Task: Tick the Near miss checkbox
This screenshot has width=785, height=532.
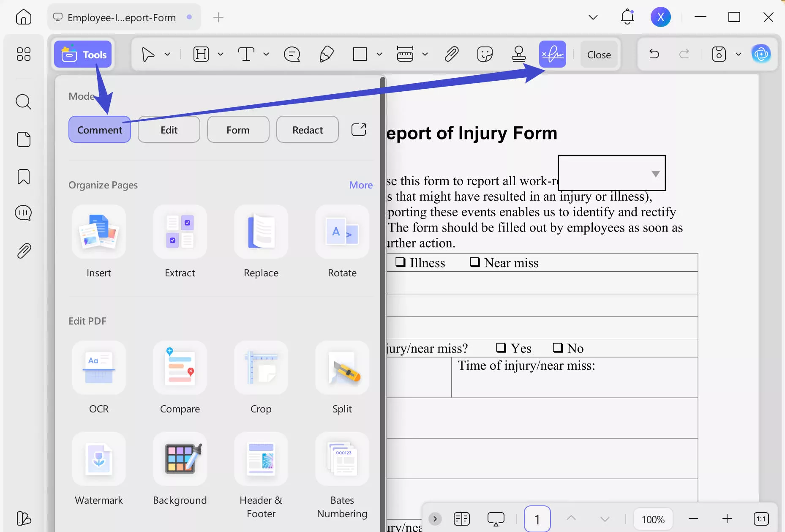Action: 475,262
